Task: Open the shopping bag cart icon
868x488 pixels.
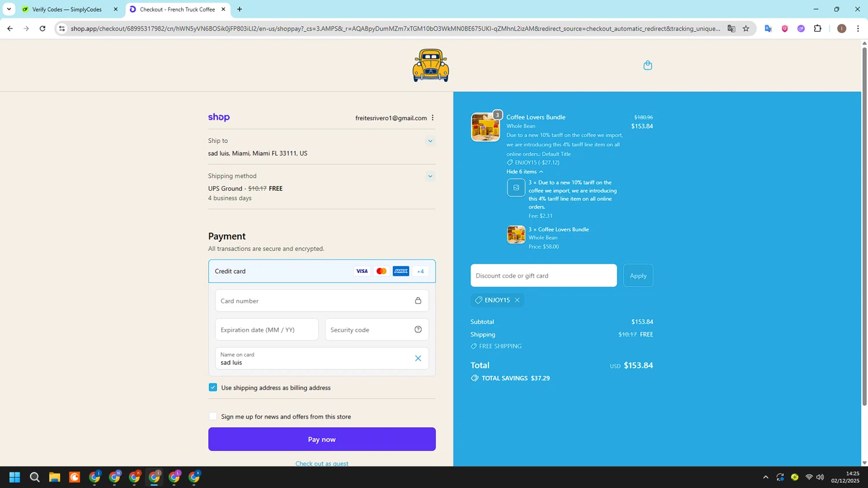Action: click(648, 65)
